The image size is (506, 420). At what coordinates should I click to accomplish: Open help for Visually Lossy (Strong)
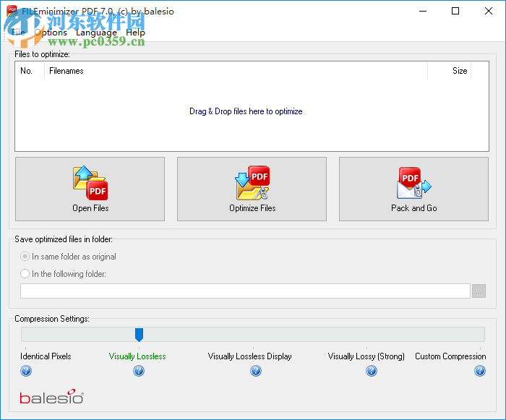click(372, 371)
